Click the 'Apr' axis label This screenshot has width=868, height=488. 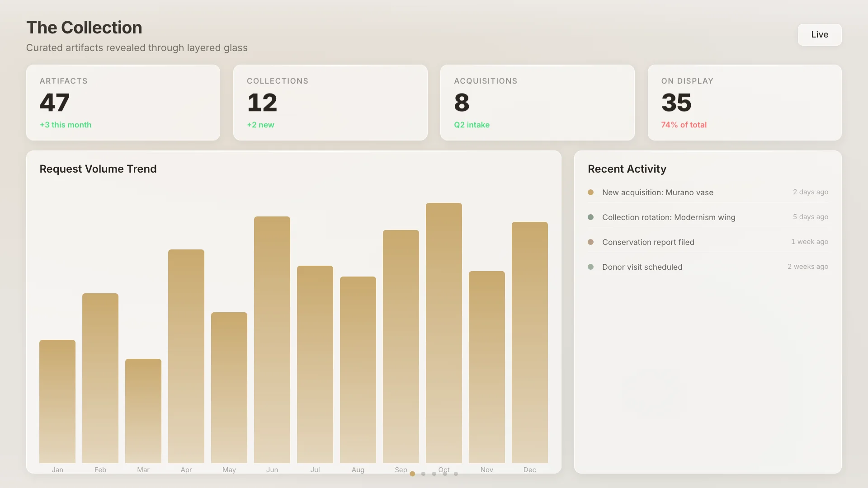click(186, 470)
